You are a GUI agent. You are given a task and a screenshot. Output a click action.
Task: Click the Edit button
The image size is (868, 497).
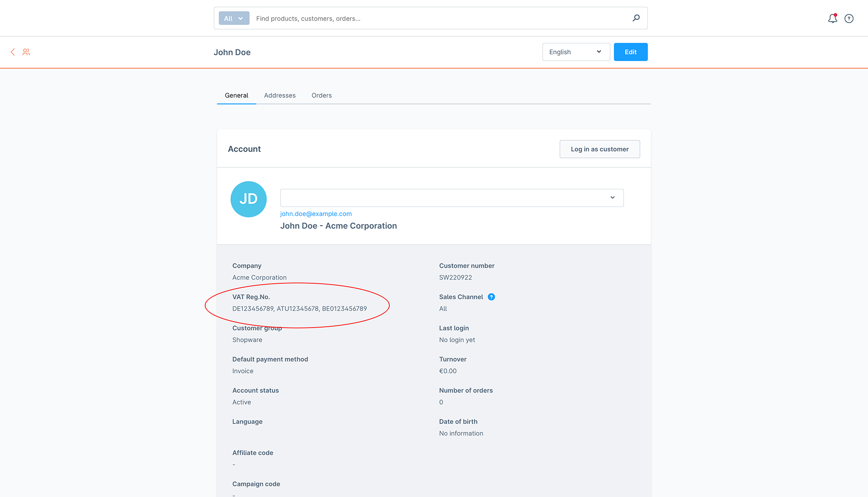pyautogui.click(x=630, y=51)
